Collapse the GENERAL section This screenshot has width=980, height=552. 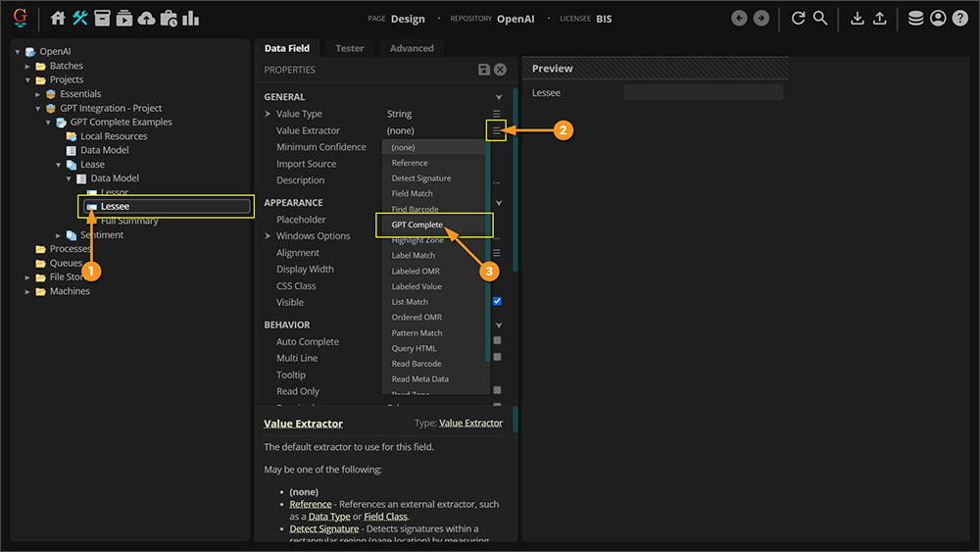(x=498, y=97)
